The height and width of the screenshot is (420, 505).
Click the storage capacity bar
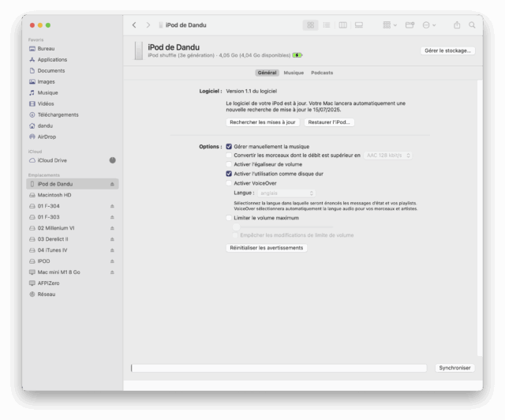point(279,368)
